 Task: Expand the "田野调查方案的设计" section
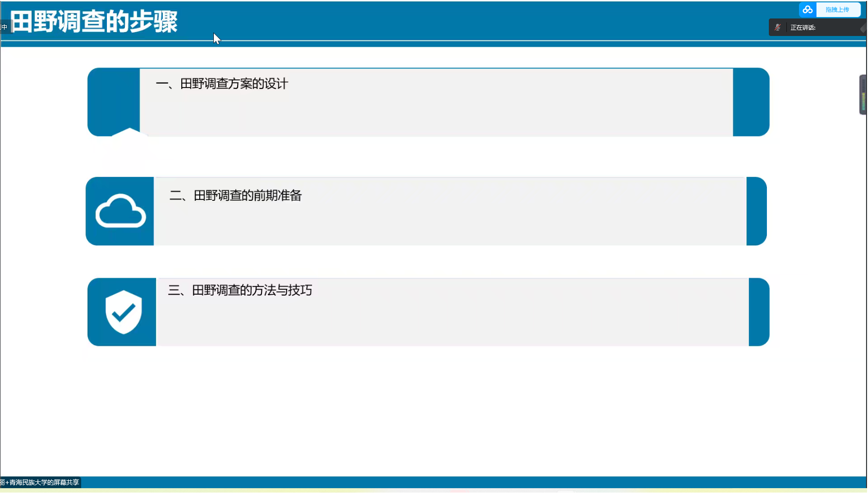[428, 102]
